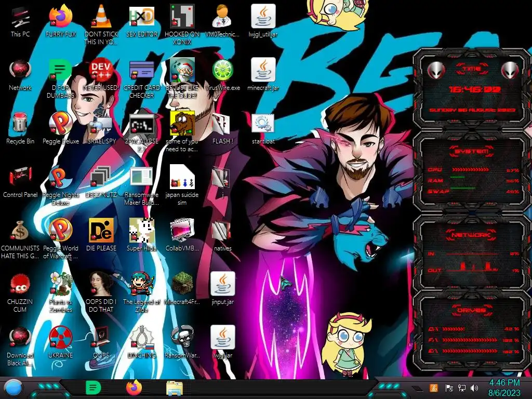Select the minecraft.jar file icon
Image resolution: width=532 pixels, height=399 pixels.
coord(263,70)
